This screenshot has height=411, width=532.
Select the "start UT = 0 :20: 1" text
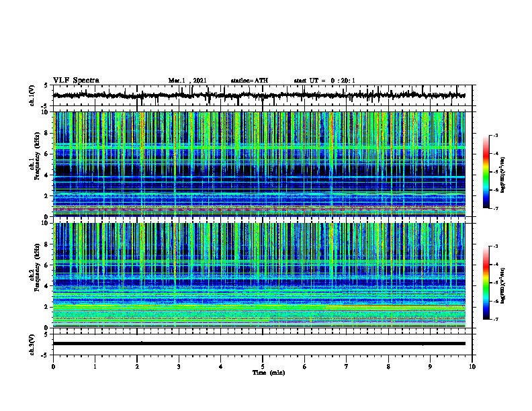pos(324,81)
